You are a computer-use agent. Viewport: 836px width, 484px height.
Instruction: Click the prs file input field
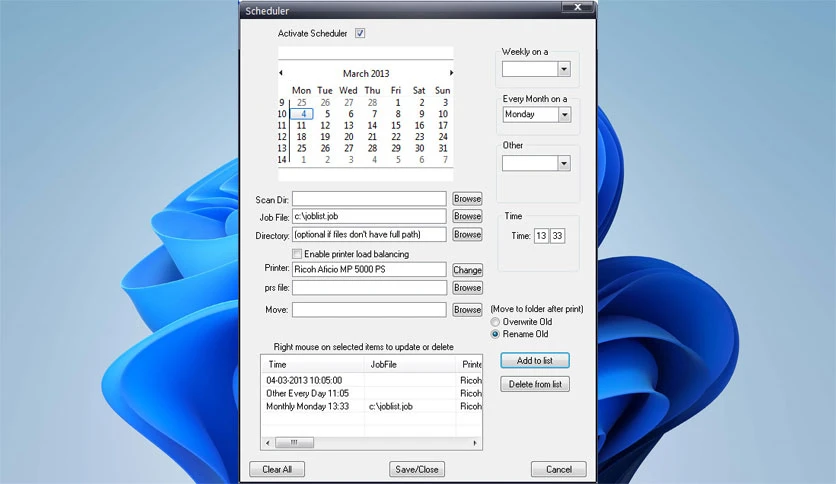pos(369,288)
